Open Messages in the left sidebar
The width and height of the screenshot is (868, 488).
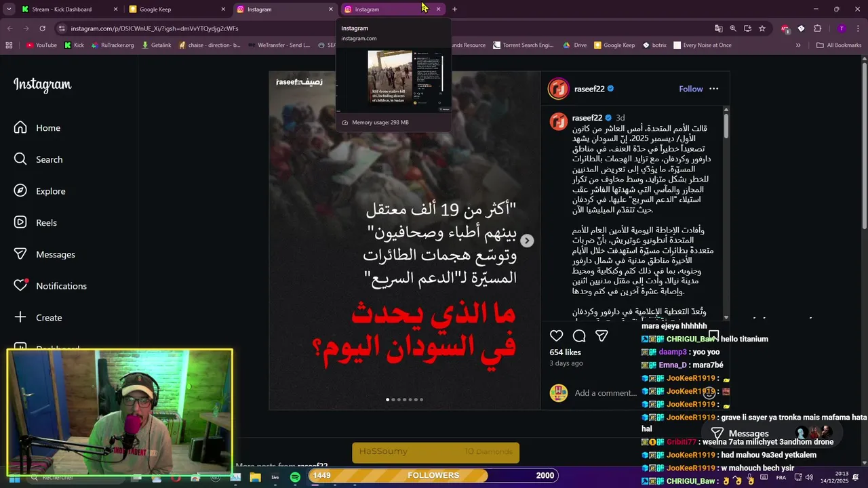click(45, 254)
